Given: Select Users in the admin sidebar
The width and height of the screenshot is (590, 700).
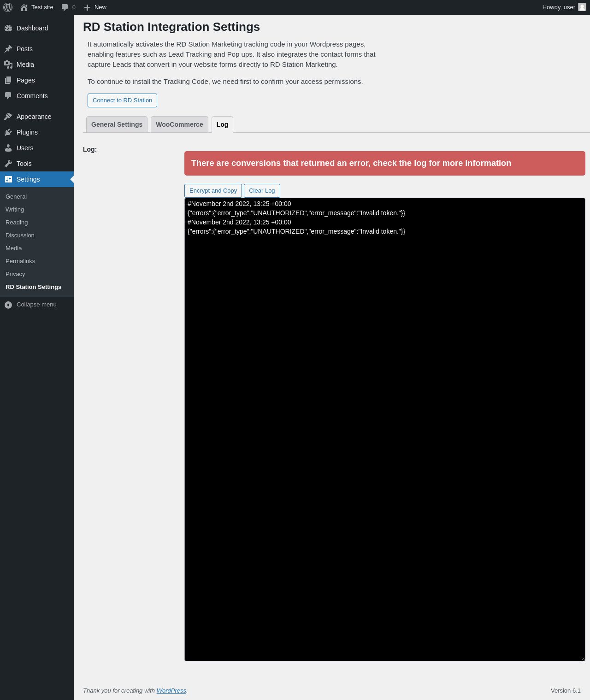Looking at the screenshot, I should point(37,148).
